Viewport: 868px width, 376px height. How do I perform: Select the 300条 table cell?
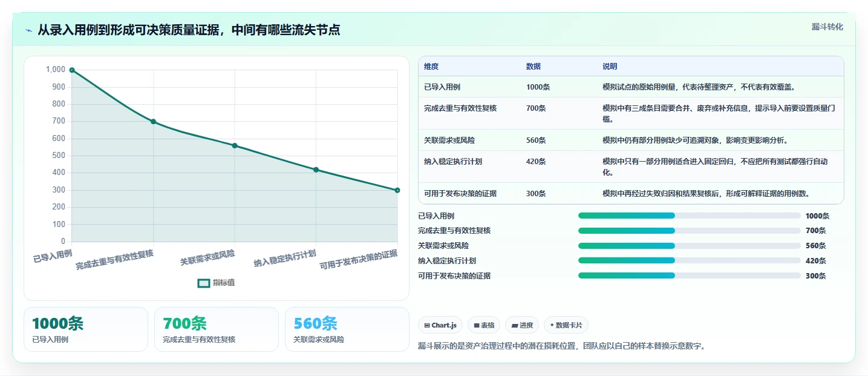click(536, 193)
